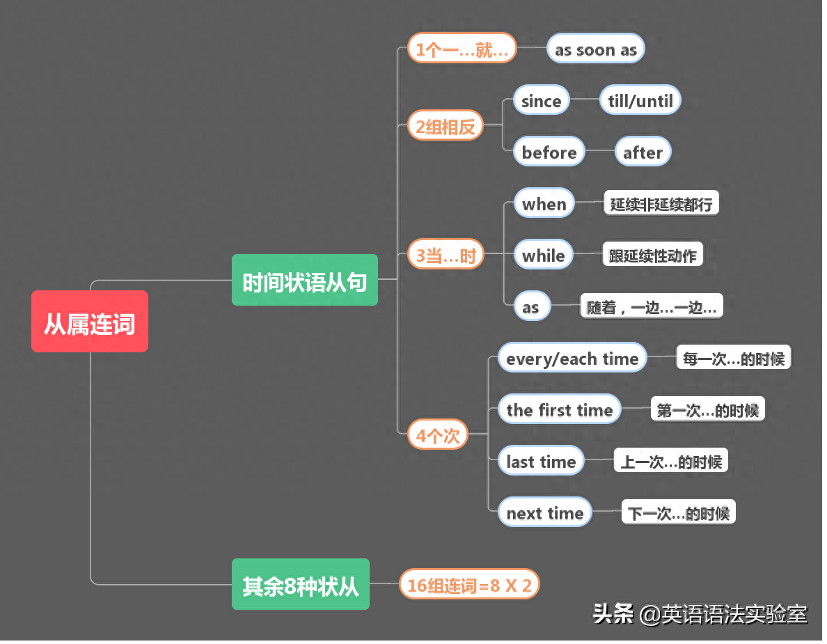Click the 'when' node
Viewport: 827px width, 644px height.
pos(544,203)
